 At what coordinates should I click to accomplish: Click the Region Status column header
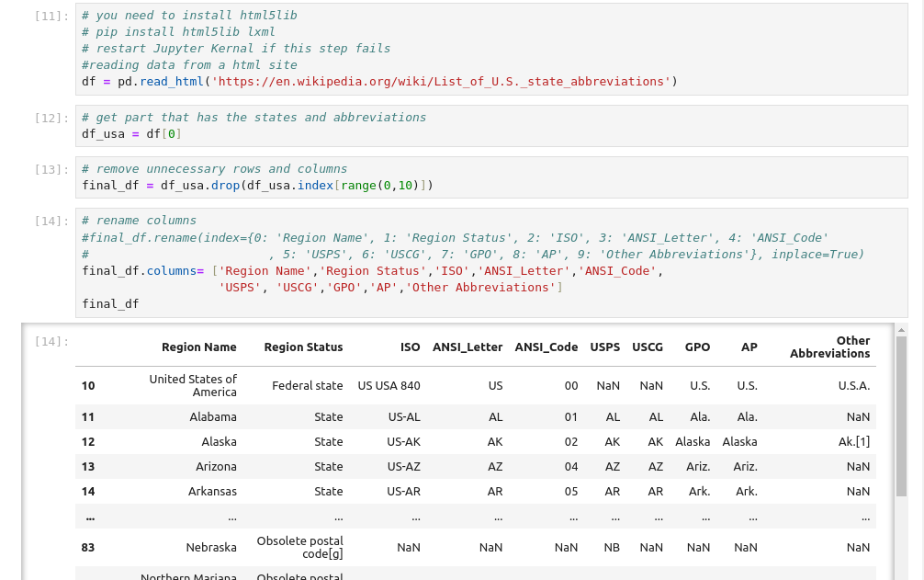click(x=303, y=347)
